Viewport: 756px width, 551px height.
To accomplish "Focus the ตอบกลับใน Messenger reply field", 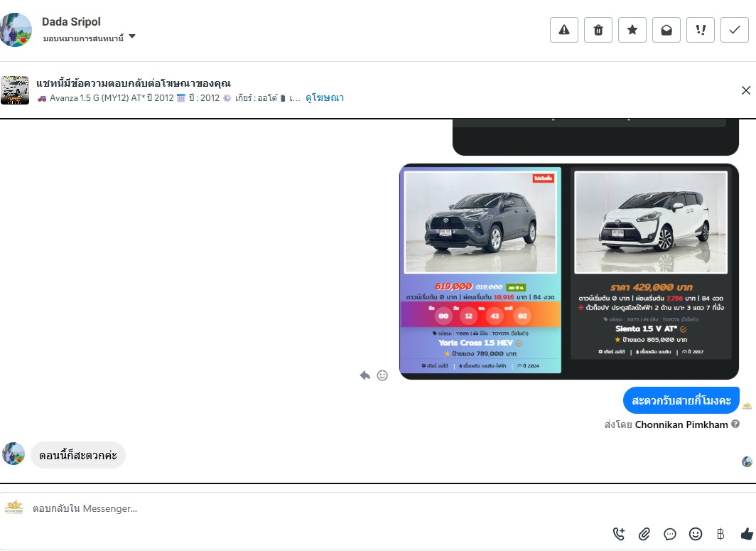I will [308, 508].
